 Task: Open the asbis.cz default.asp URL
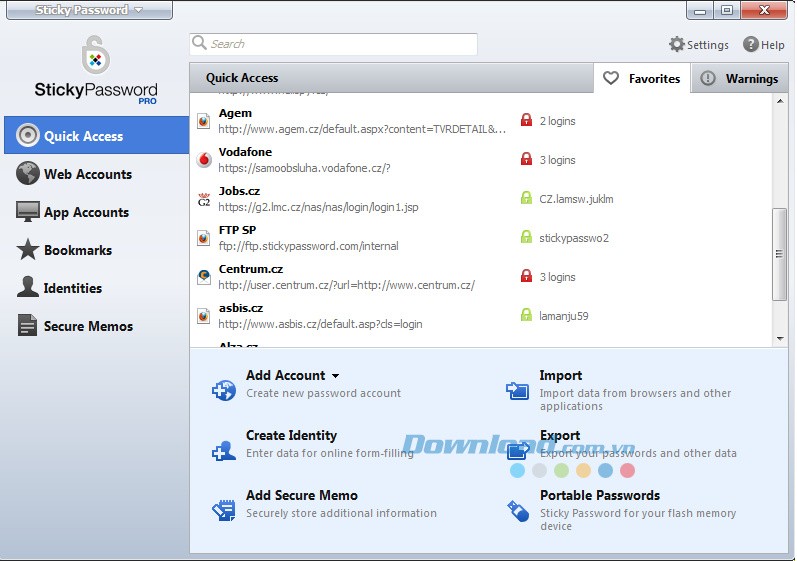point(320,324)
